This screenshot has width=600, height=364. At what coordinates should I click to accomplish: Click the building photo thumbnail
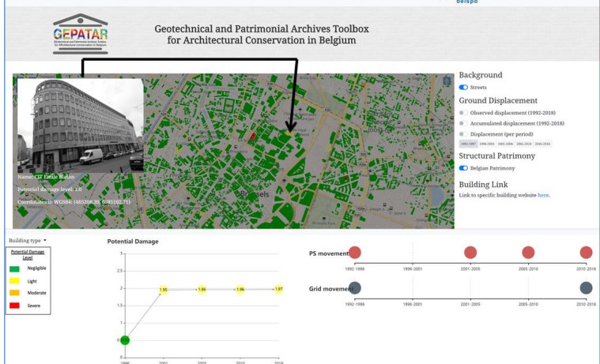tap(81, 125)
